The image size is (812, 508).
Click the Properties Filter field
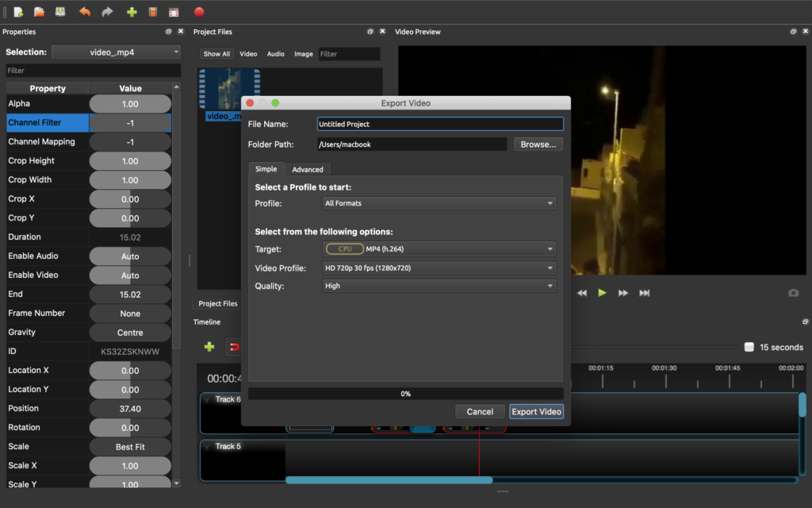pos(94,71)
